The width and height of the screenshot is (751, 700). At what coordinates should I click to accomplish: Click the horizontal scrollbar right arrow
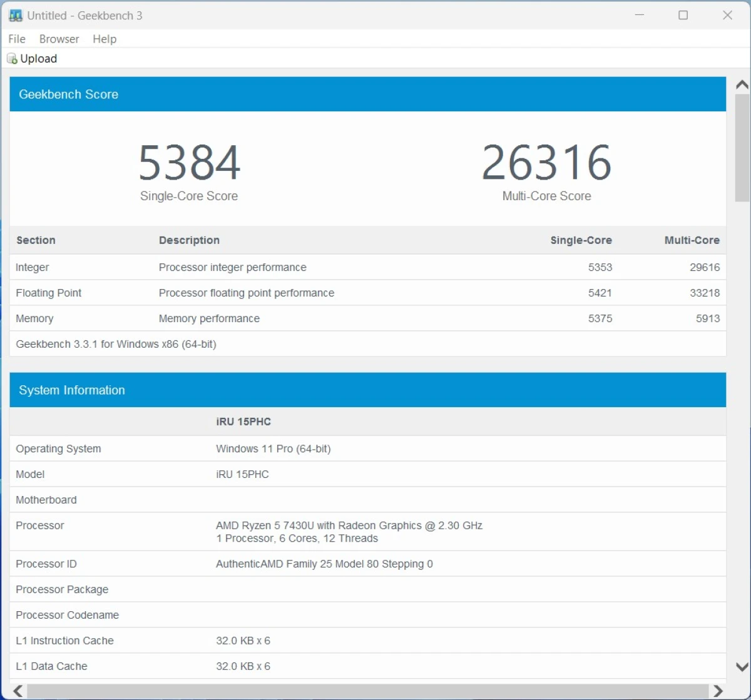718,691
